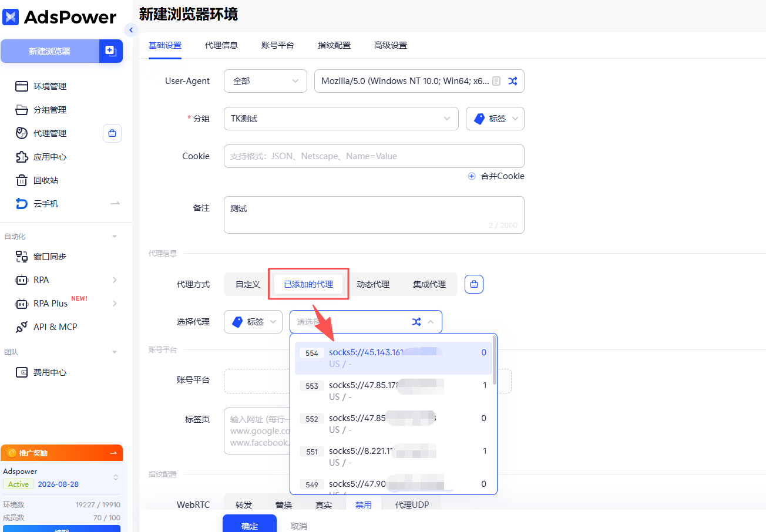Screen dimensions: 766x532
Task: Switch to 指纹配置 tab
Action: pos(334,45)
